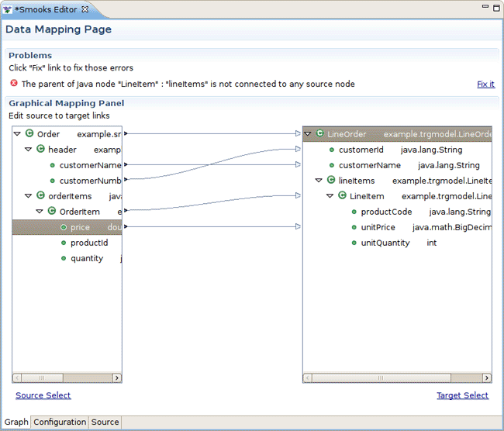The image size is (504, 431).
Task: Collapse the orderItems tree node
Action: [x=29, y=196]
